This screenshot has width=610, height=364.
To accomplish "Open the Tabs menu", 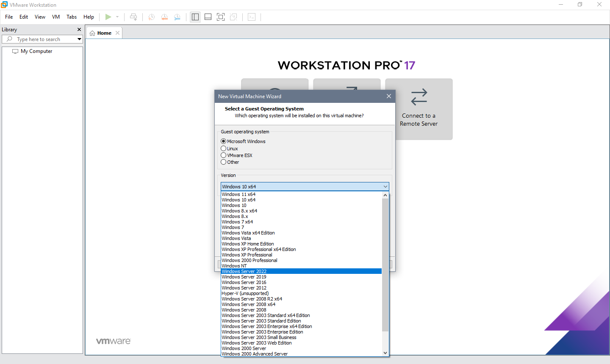I will [x=72, y=17].
